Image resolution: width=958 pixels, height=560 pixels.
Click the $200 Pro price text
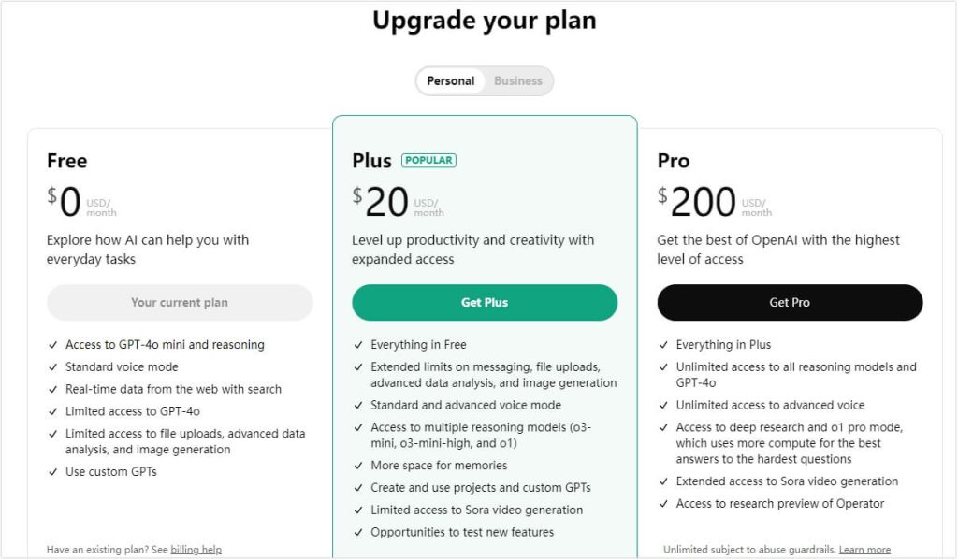pyautogui.click(x=703, y=202)
